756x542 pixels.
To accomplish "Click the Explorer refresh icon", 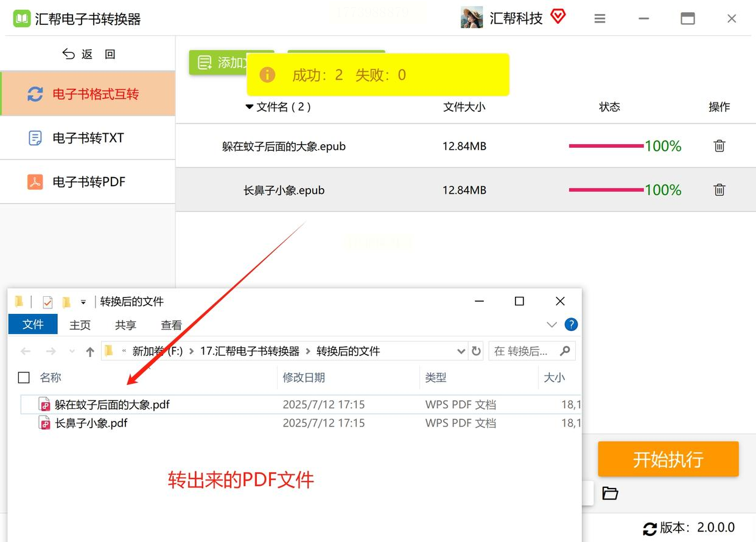I will (476, 351).
